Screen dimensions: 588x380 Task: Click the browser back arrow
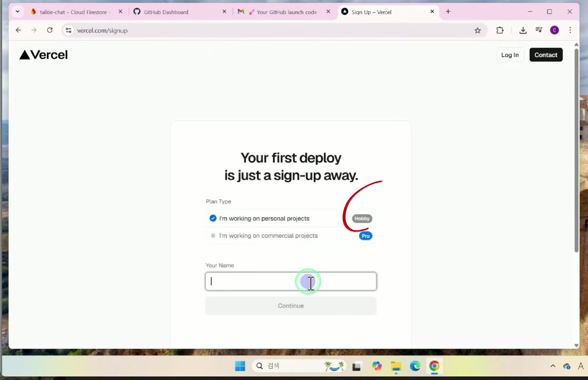(18, 30)
